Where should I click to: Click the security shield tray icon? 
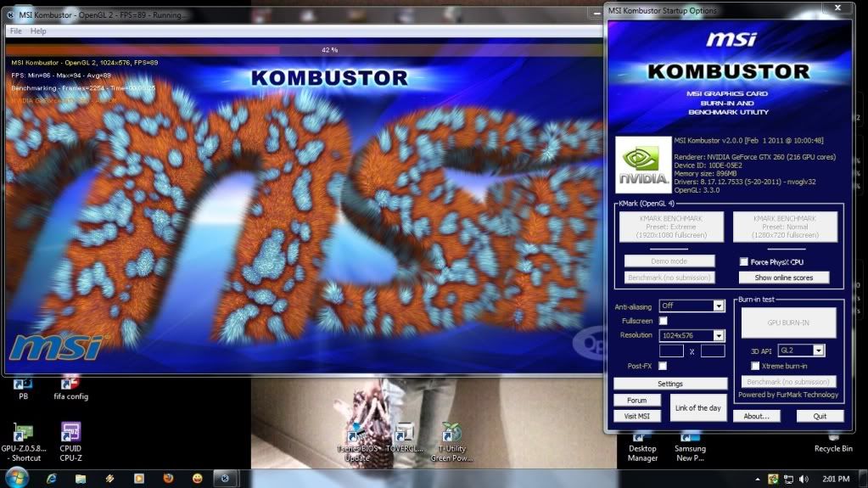click(x=773, y=480)
